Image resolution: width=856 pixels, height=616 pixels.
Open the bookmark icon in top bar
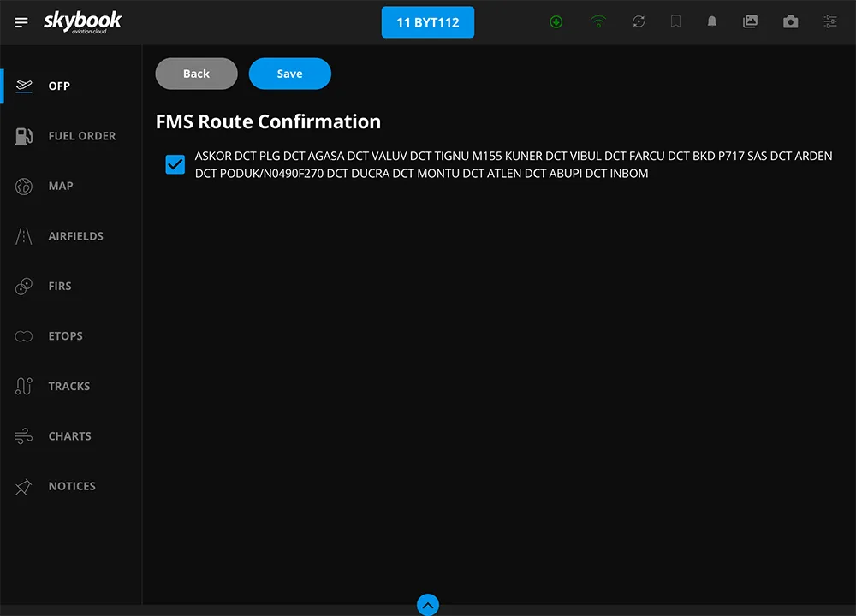click(675, 22)
